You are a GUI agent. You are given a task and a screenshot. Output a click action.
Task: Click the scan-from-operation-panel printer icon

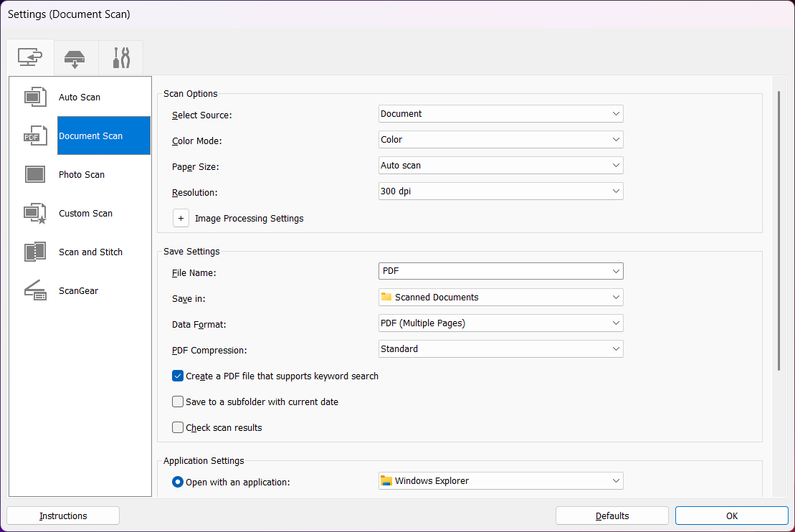tap(75, 57)
